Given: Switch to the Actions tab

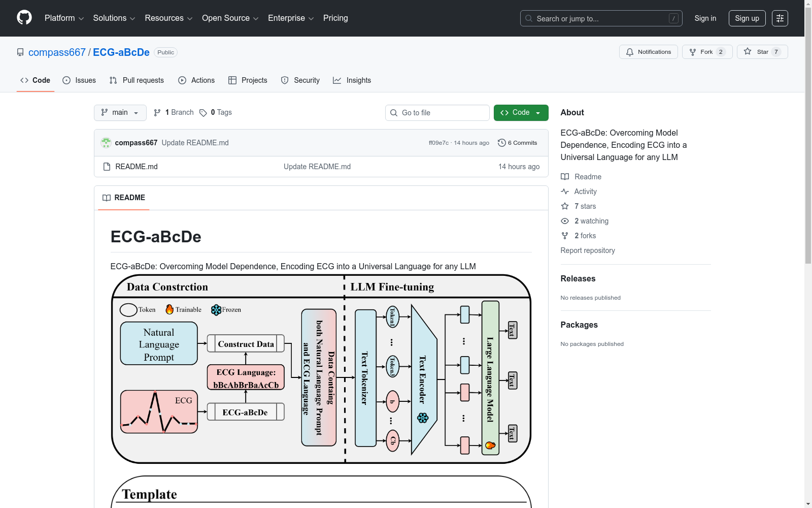Looking at the screenshot, I should [x=196, y=80].
